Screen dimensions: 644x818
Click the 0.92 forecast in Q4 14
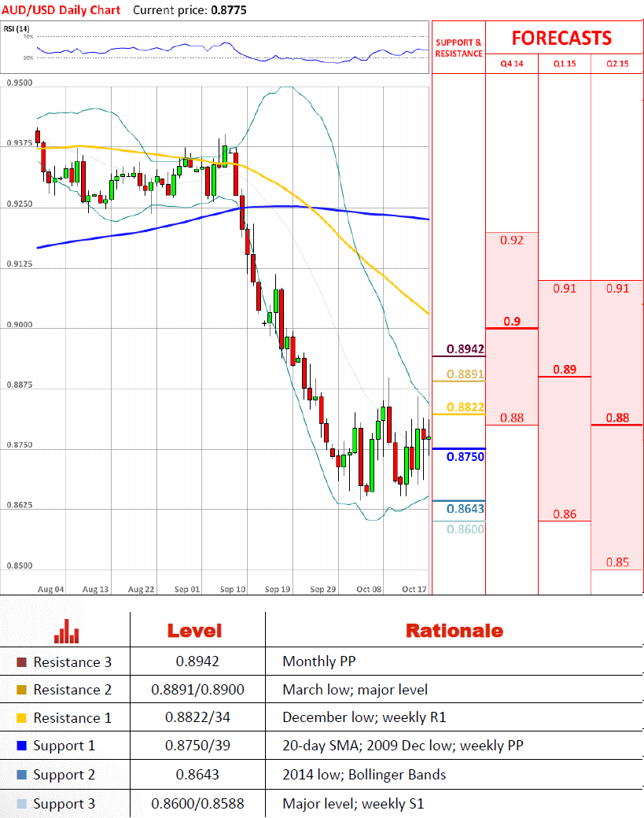click(512, 240)
